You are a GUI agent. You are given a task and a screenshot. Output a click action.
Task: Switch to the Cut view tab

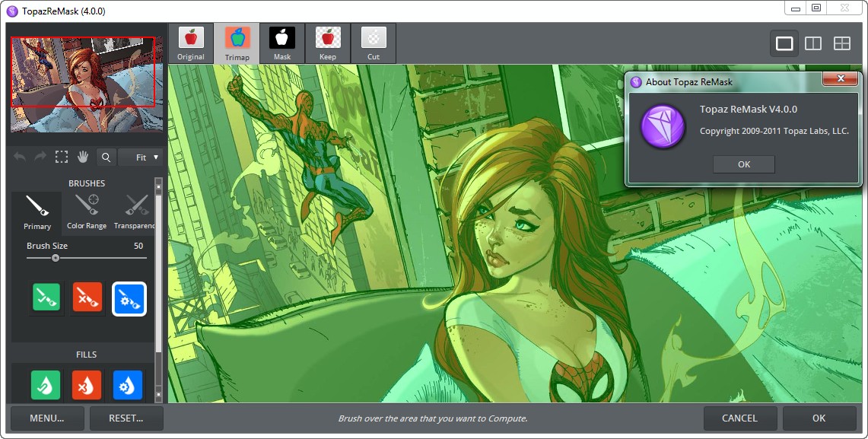tap(374, 43)
